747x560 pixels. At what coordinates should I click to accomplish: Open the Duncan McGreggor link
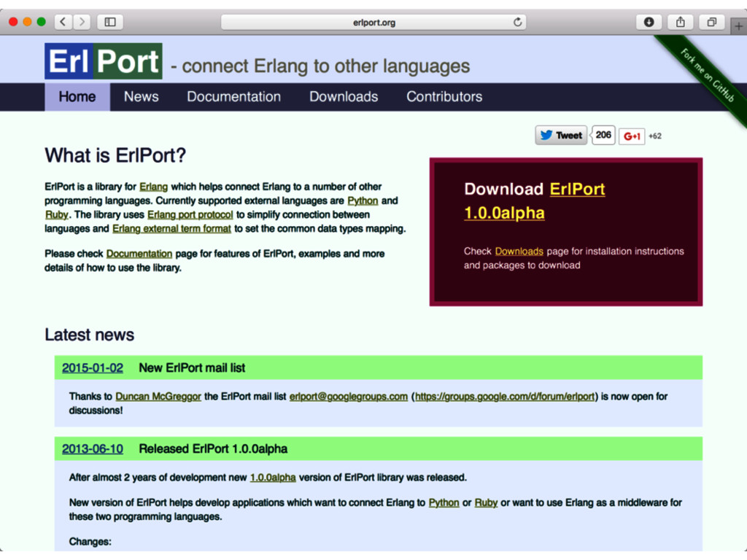[158, 396]
